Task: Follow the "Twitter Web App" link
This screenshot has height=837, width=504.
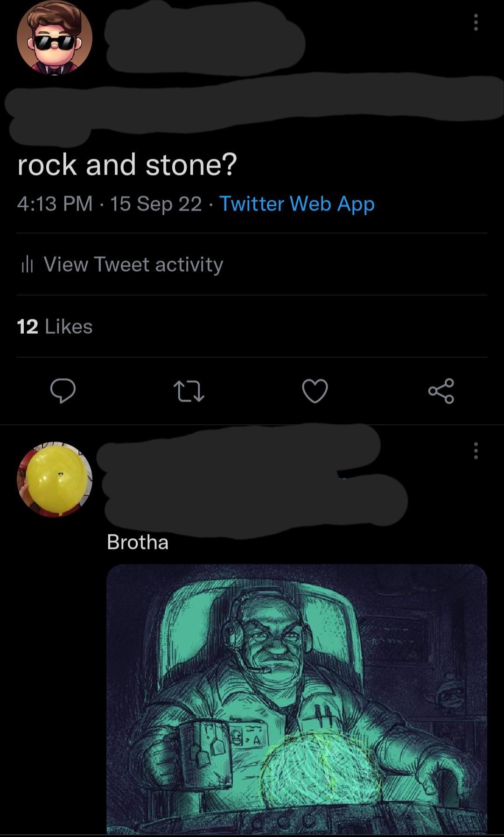Action: pos(297,204)
